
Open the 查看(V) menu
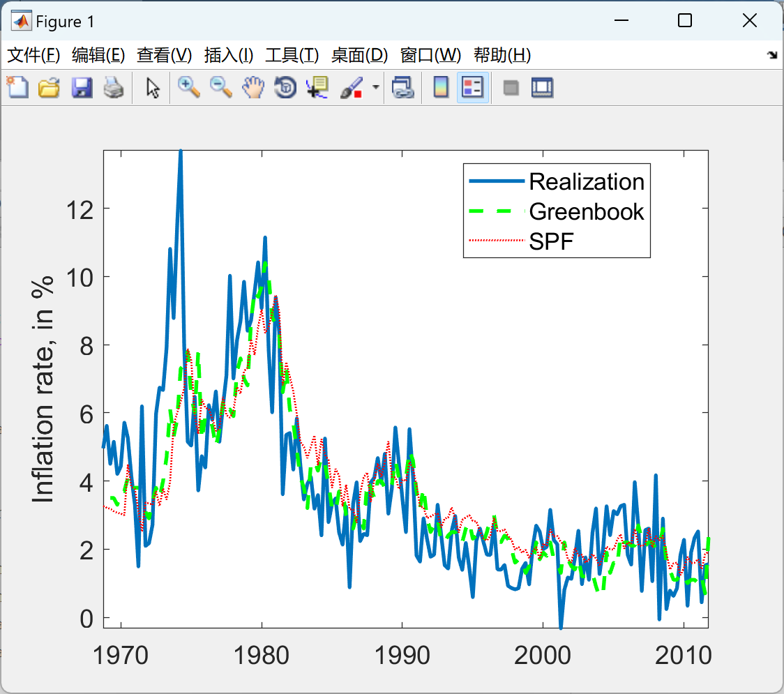tap(164, 55)
